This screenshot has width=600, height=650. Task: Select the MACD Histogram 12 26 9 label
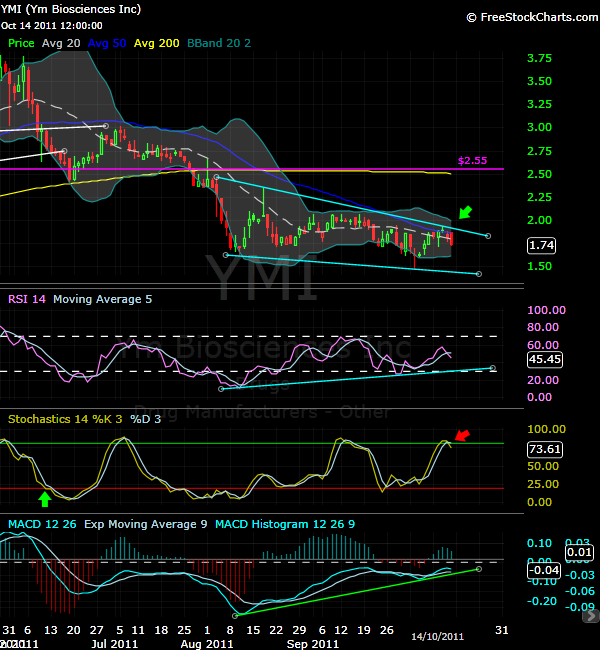[285, 524]
